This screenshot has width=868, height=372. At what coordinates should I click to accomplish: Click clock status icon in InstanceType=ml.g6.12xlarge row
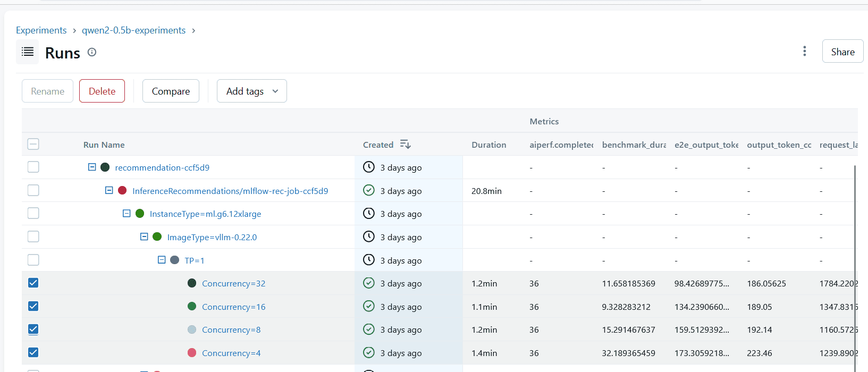pos(369,213)
